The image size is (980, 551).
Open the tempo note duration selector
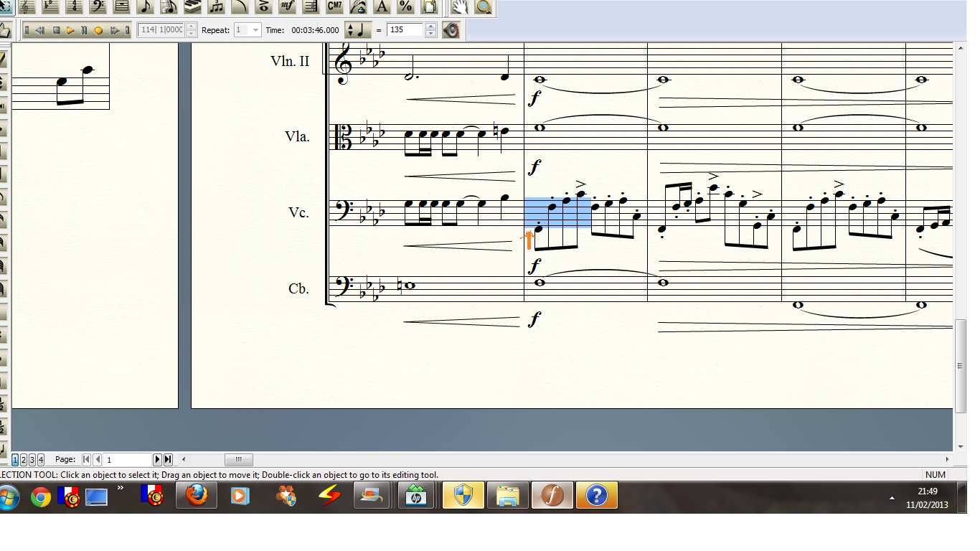point(358,30)
